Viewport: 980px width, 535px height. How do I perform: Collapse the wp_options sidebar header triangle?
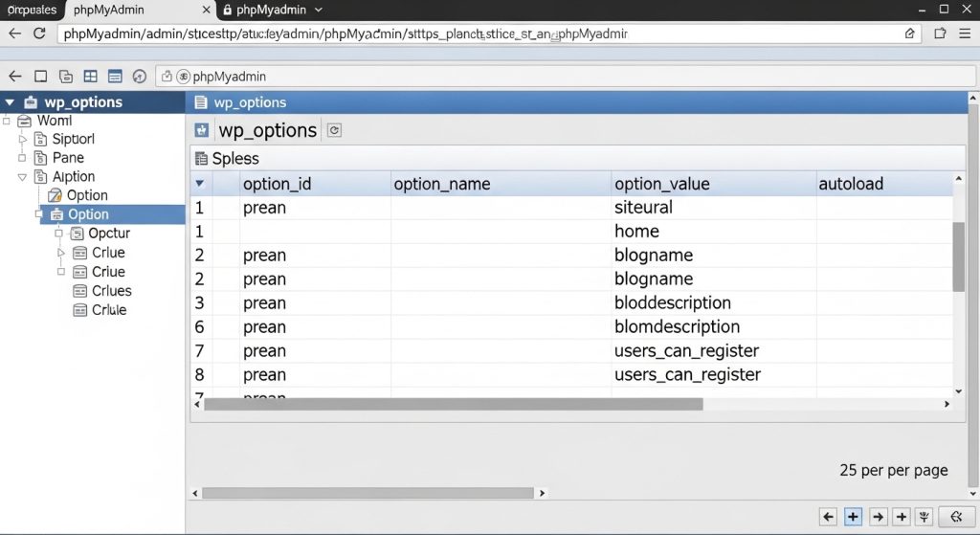[x=10, y=101]
